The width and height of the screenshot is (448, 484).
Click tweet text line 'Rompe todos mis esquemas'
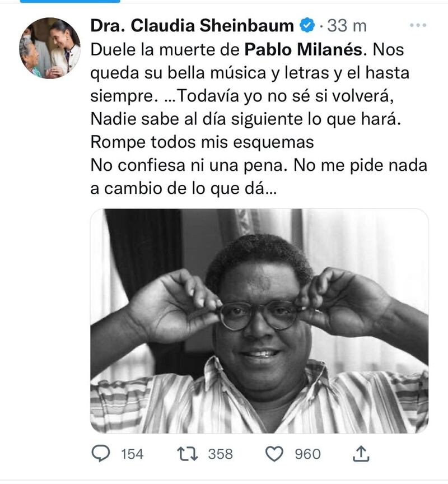point(202,142)
